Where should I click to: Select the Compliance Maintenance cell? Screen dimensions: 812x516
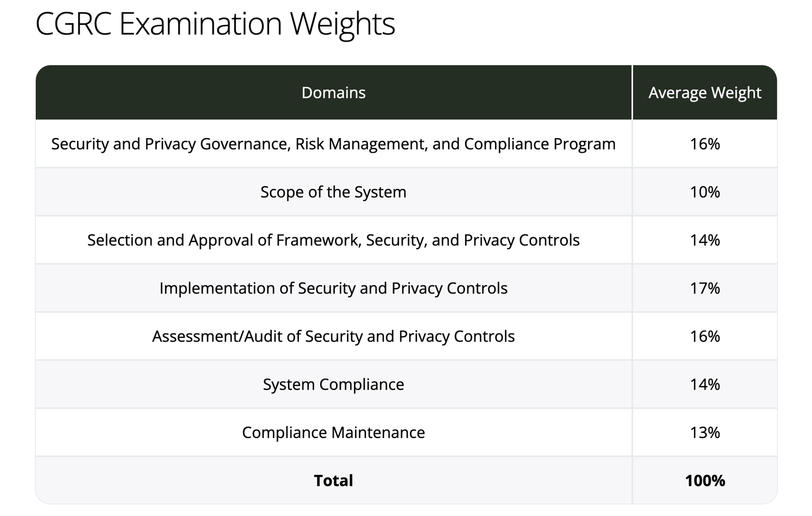click(x=333, y=433)
